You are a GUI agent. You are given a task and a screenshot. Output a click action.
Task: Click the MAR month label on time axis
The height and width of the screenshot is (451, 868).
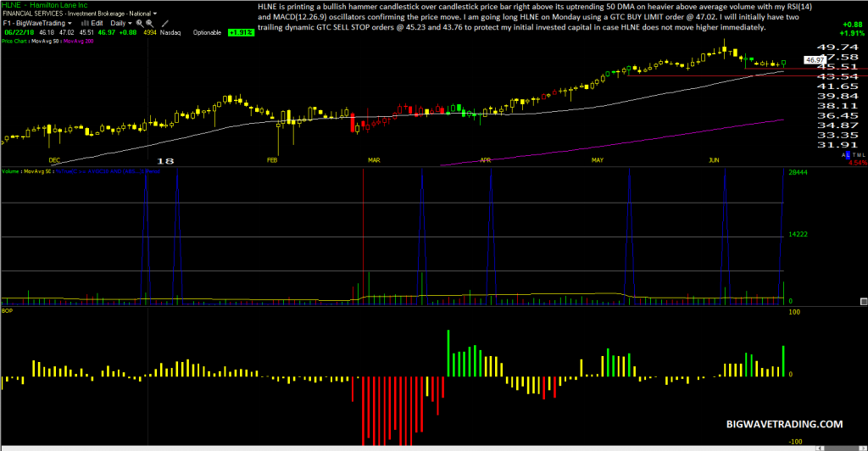coord(374,160)
